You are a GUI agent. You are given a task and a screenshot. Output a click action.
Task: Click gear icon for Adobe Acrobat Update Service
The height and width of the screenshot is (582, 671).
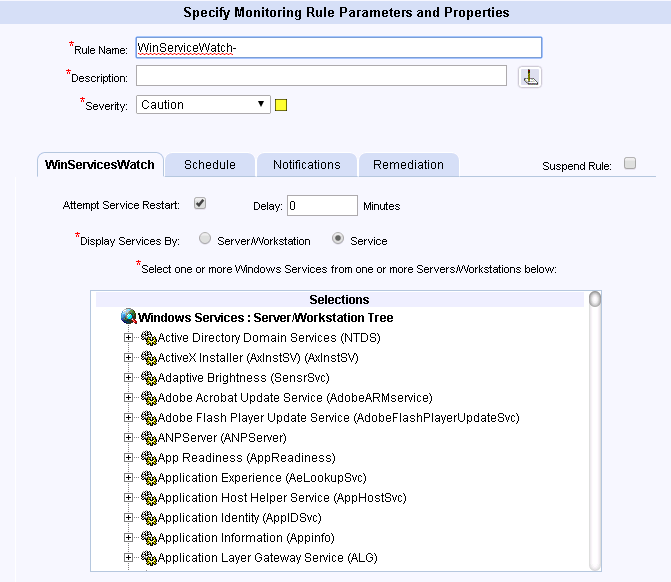[x=149, y=398]
